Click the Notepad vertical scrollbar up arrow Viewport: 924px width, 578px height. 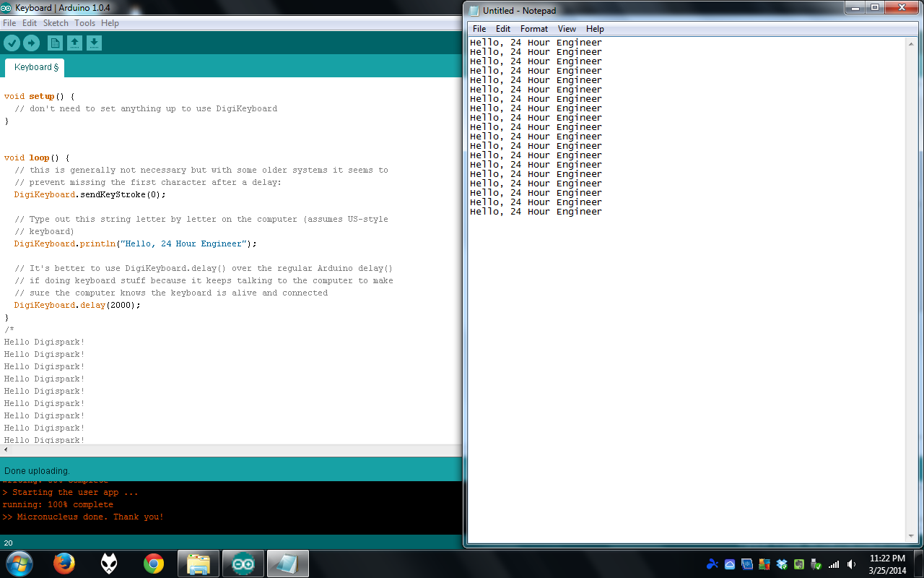pos(911,44)
